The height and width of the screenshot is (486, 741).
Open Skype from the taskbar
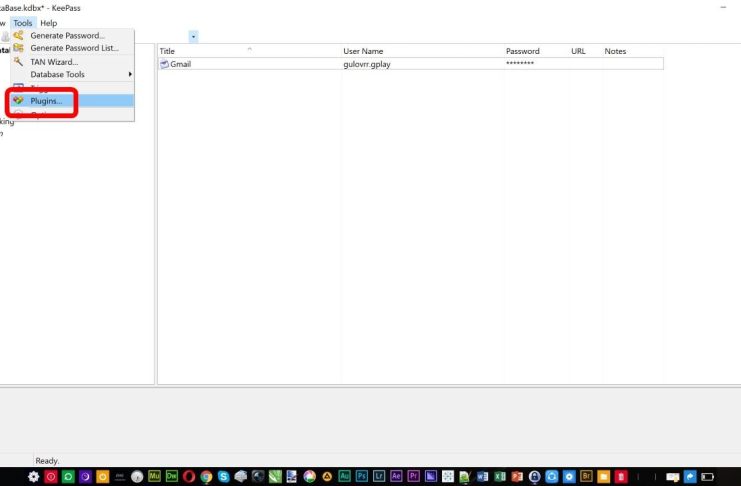click(x=223, y=477)
